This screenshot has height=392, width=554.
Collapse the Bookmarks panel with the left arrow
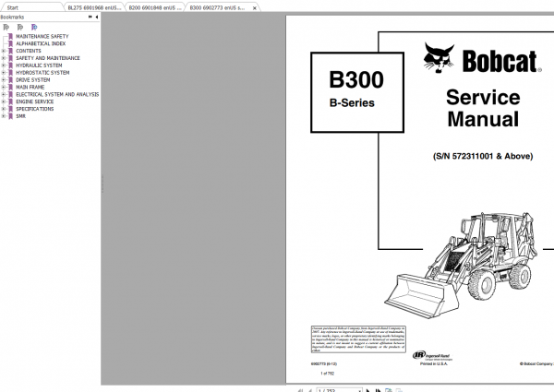tap(97, 17)
